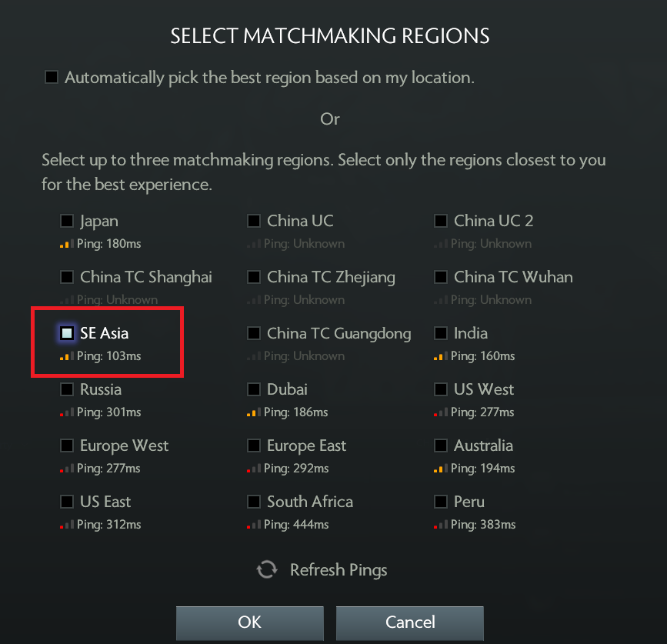Check the Japan region checkbox
This screenshot has height=644, width=667.
[x=67, y=221]
